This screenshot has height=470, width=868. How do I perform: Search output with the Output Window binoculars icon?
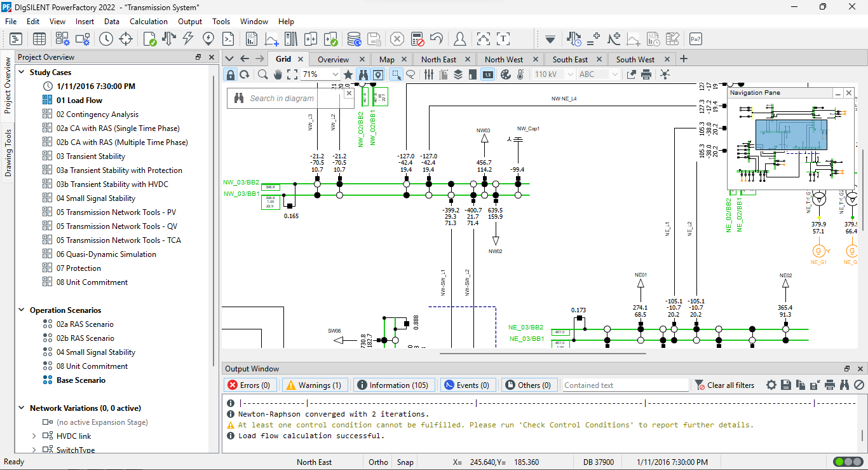pos(844,385)
